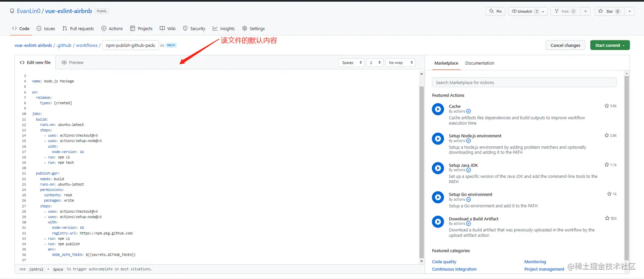Open the Pull requests tab
644x279 pixels.
click(x=78, y=28)
